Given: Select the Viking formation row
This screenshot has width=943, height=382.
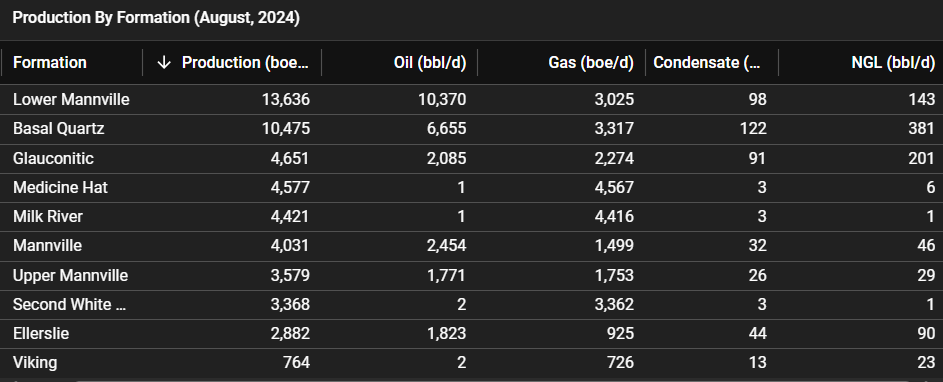Looking at the screenshot, I should click(x=472, y=363).
